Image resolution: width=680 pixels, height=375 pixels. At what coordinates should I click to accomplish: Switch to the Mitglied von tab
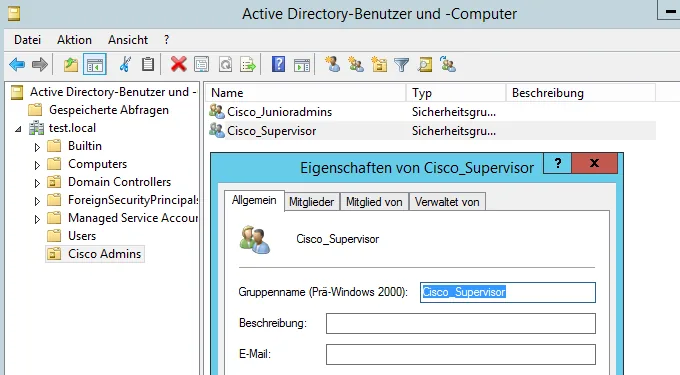[374, 202]
